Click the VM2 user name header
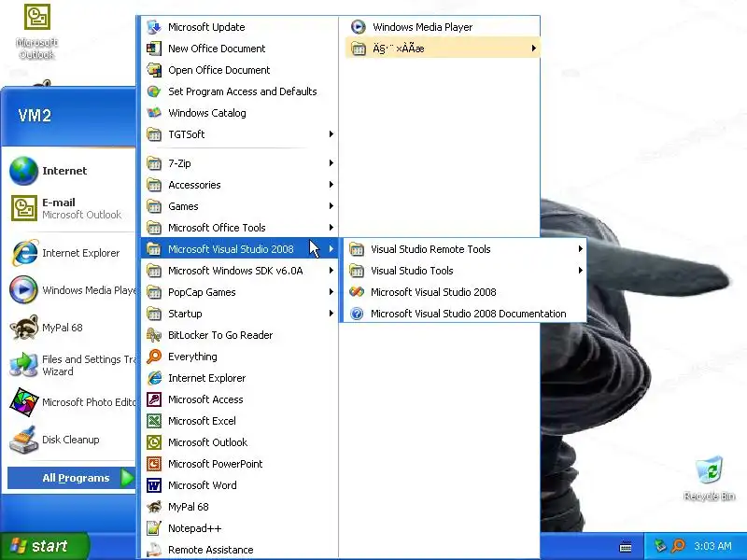Viewport: 747px width, 560px height. [x=35, y=116]
